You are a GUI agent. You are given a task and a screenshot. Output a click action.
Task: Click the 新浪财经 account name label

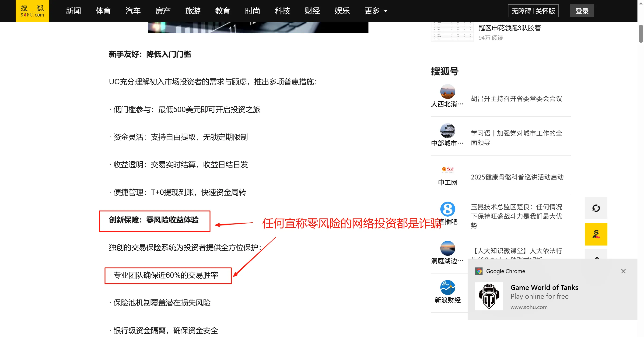pyautogui.click(x=448, y=300)
